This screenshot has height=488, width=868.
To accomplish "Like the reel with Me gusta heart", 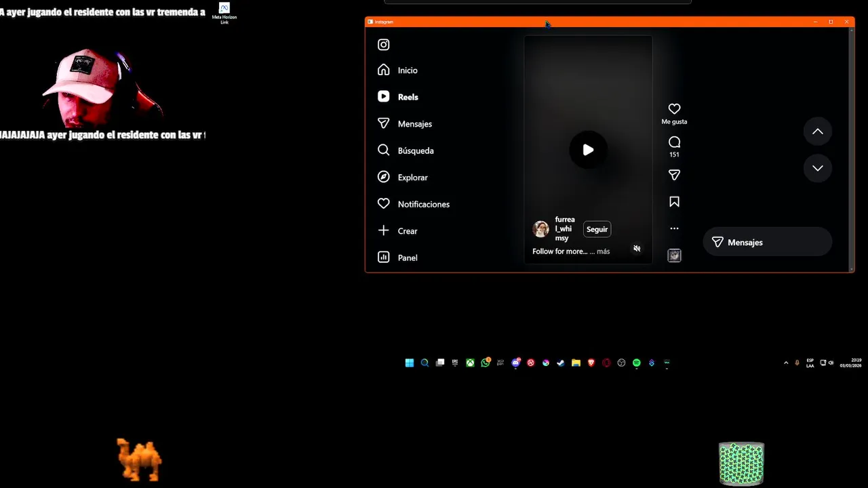I will 674,109.
